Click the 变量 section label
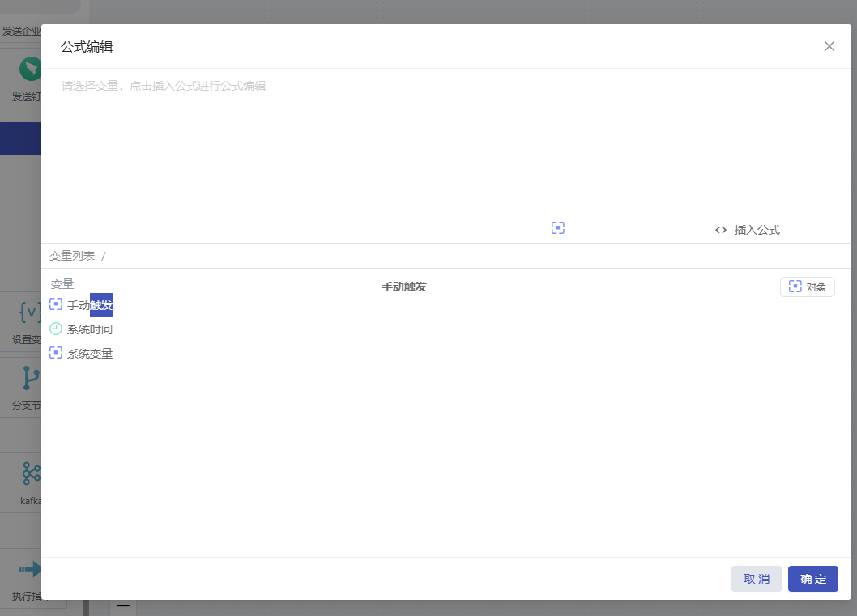Image resolution: width=857 pixels, height=616 pixels. point(62,284)
